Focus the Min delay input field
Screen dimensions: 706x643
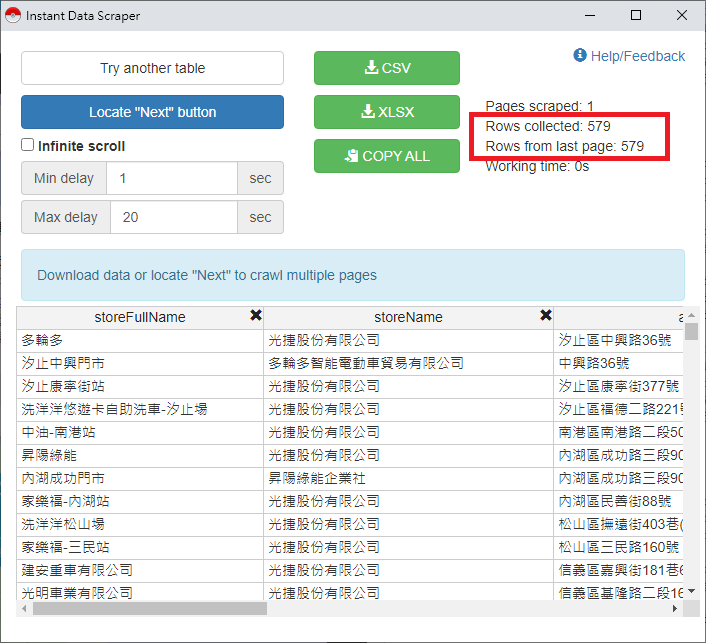tap(172, 178)
